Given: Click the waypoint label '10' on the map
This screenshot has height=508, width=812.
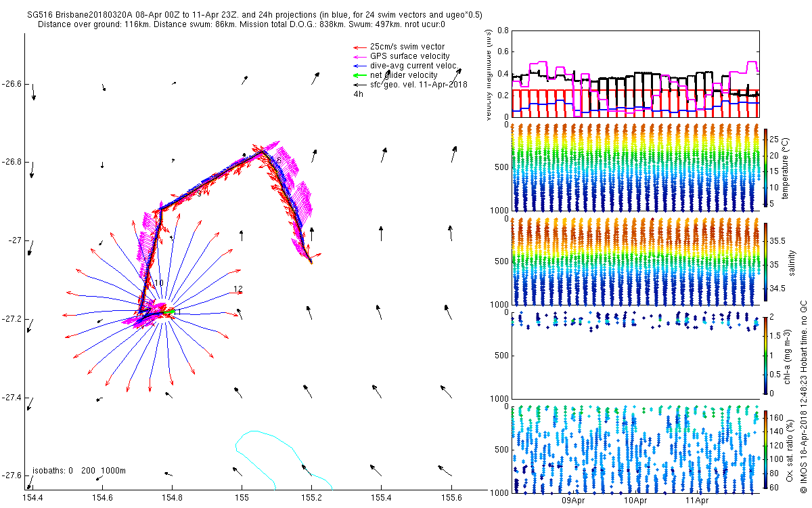Looking at the screenshot, I should click(159, 283).
